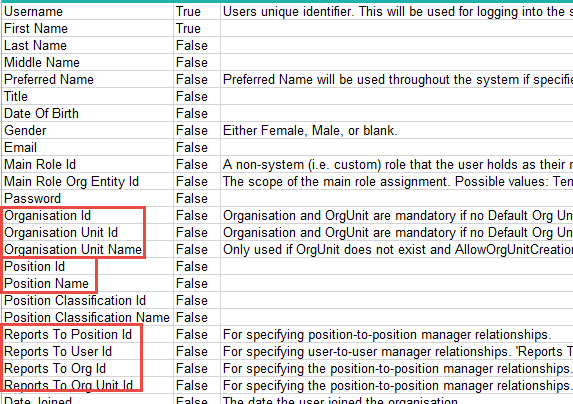Image resolution: width=573 pixels, height=404 pixels.
Task: Select the Title cell
Action: (88, 96)
